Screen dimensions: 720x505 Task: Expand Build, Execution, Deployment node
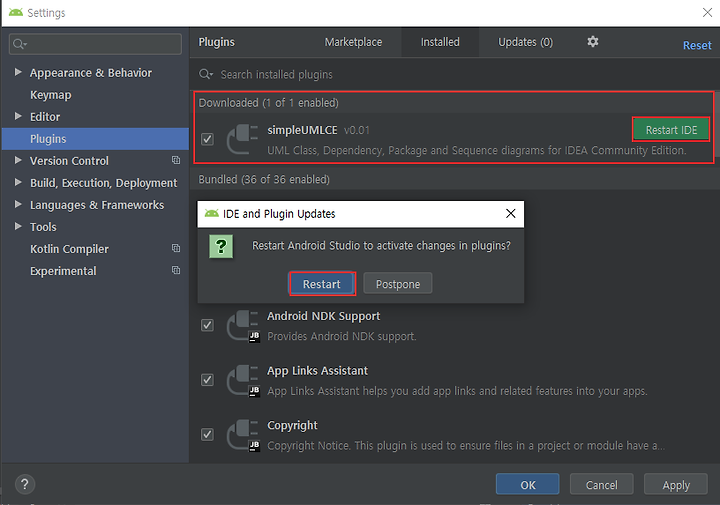(18, 182)
